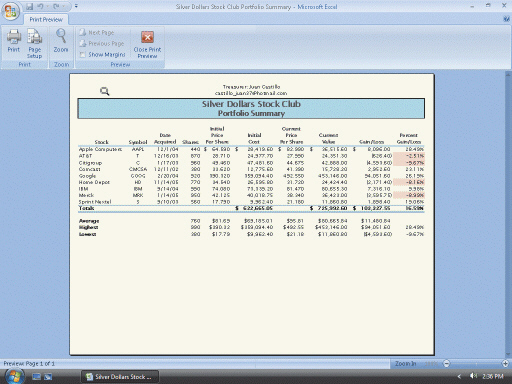Click the Date Acquired column header

165,138
